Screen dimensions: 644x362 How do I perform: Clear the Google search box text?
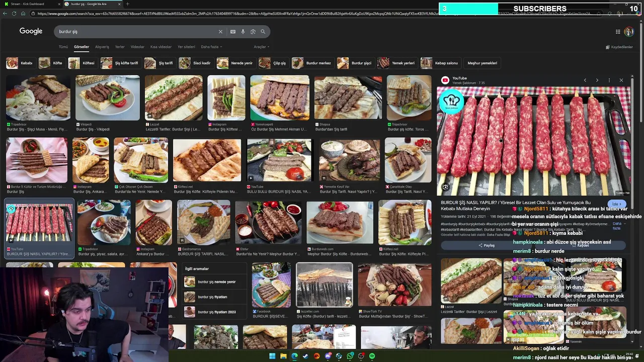tap(220, 32)
